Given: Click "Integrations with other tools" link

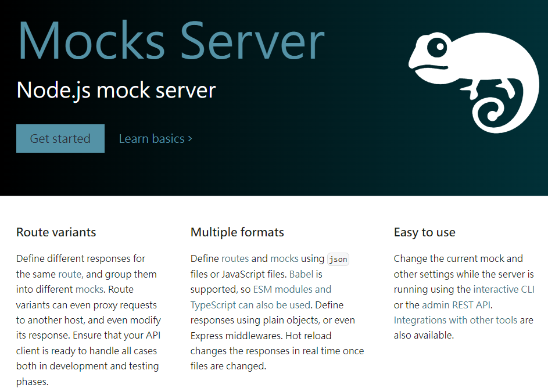Looking at the screenshot, I should [x=456, y=320].
